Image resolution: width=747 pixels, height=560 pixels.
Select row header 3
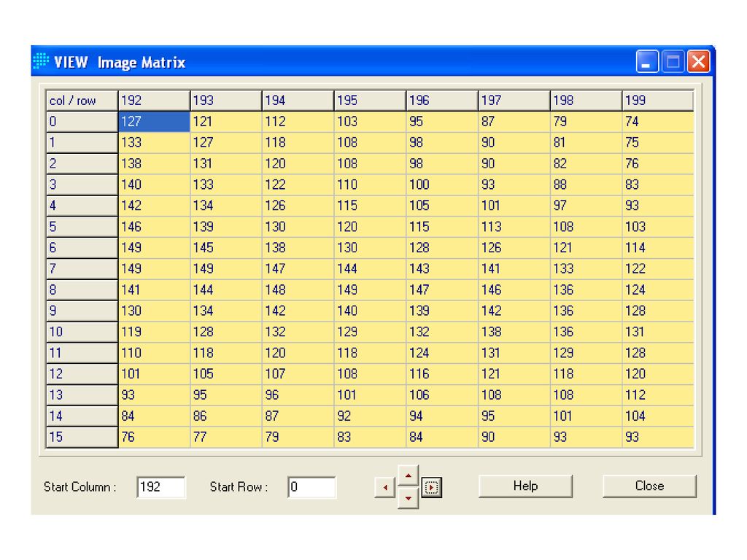(x=82, y=184)
